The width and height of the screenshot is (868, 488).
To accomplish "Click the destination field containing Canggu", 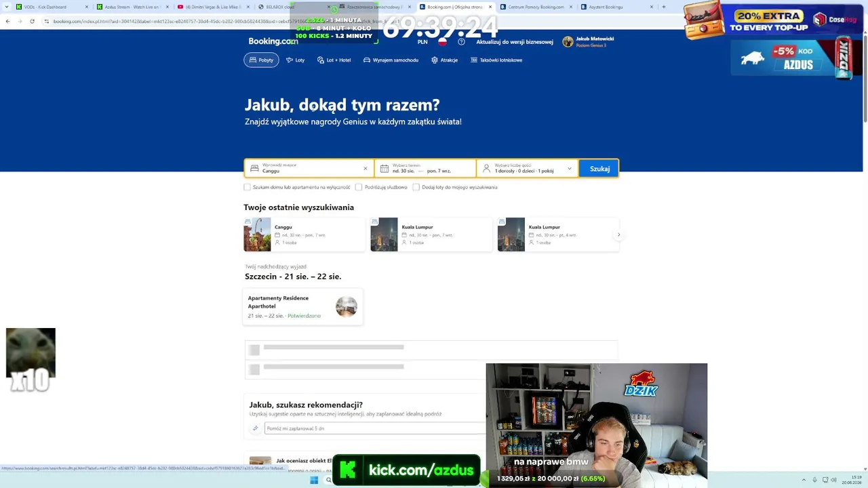I will [309, 169].
